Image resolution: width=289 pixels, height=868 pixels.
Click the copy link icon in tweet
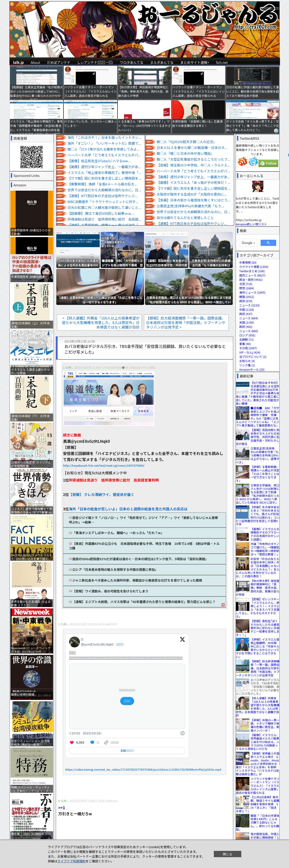106,742
